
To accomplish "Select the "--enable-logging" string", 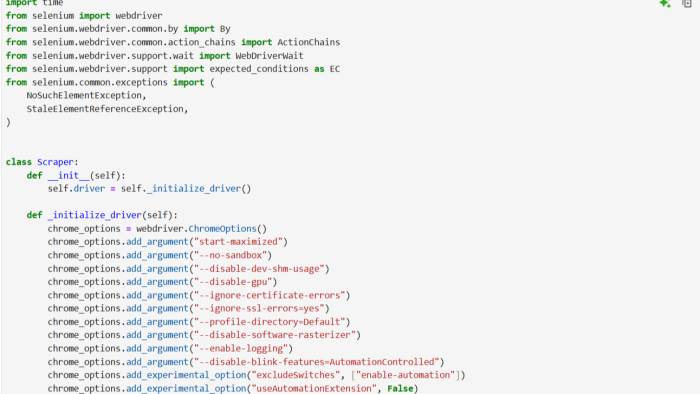I will 241,348.
